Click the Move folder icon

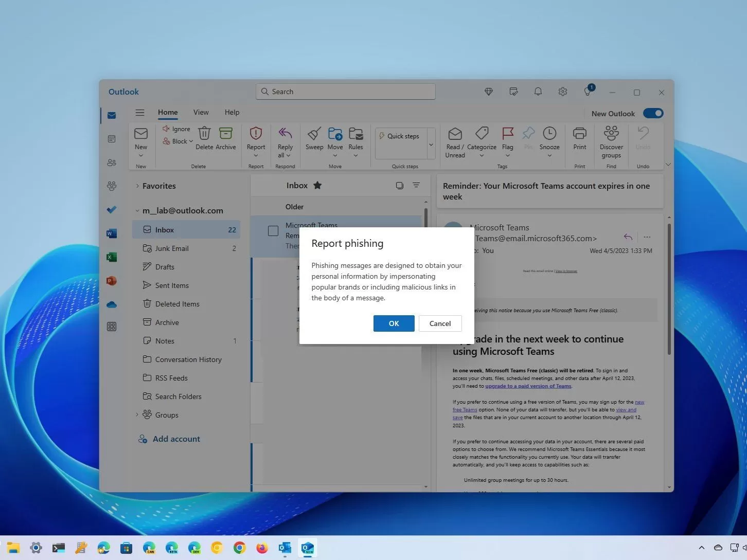coord(335,134)
